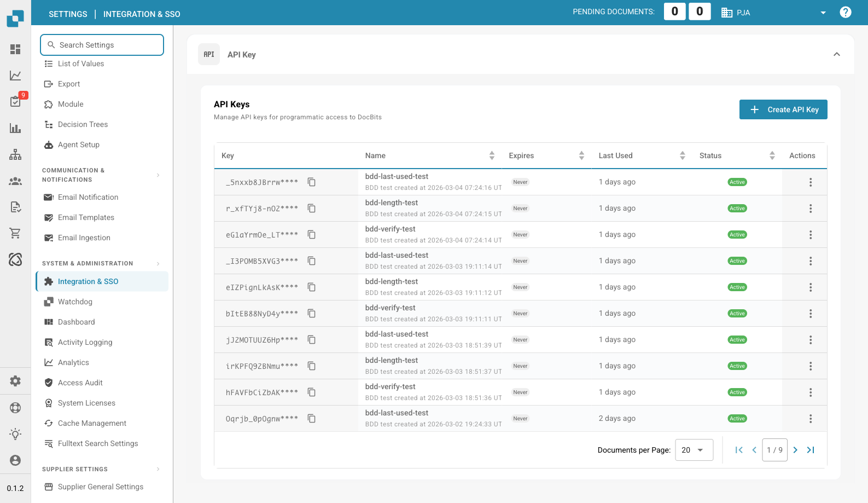Click the DocBits logo
Image resolution: width=868 pixels, height=503 pixels.
[15, 18]
